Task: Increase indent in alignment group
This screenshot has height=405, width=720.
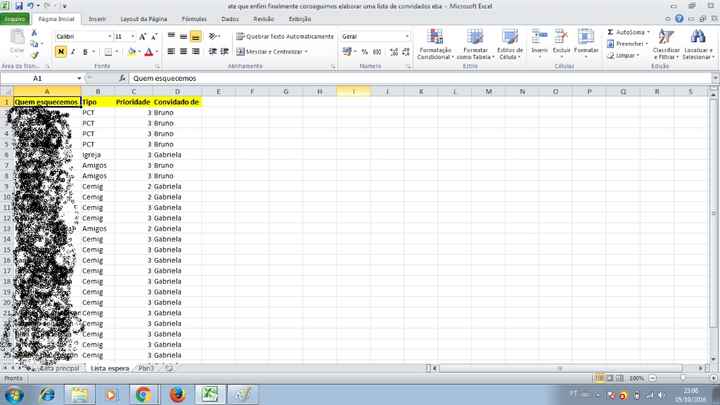Action: pos(225,51)
